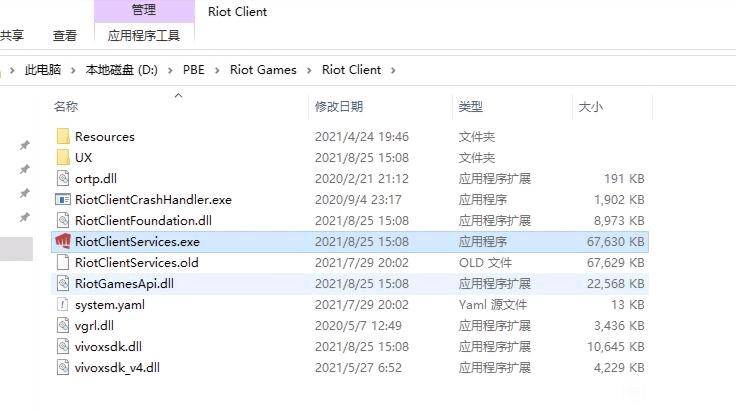This screenshot has height=412, width=736.
Task: Click the 2021/5/27 6:52 date cell
Action: pos(358,367)
